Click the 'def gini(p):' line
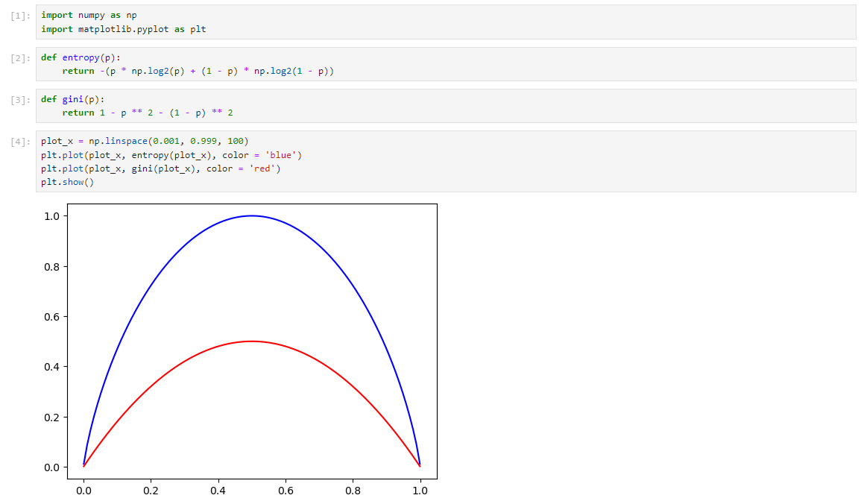The height and width of the screenshot is (504, 861). click(x=72, y=99)
